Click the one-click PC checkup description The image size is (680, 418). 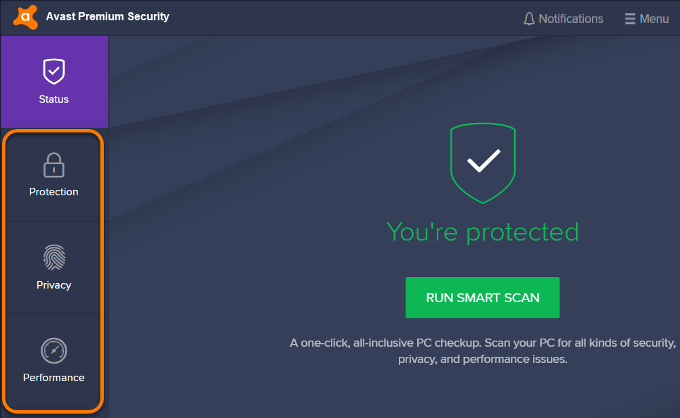(x=483, y=351)
